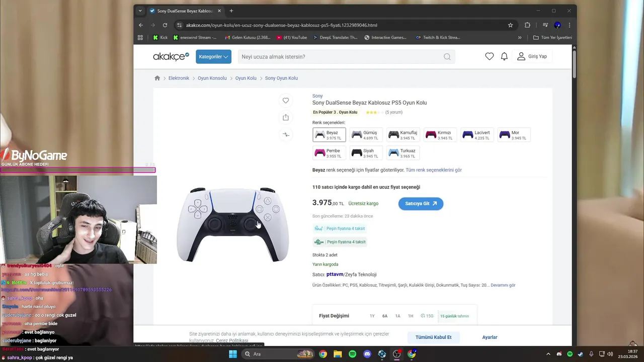Open Sony Oyun Kolu breadcrumb link
This screenshot has height=362, width=644.
pyautogui.click(x=281, y=78)
